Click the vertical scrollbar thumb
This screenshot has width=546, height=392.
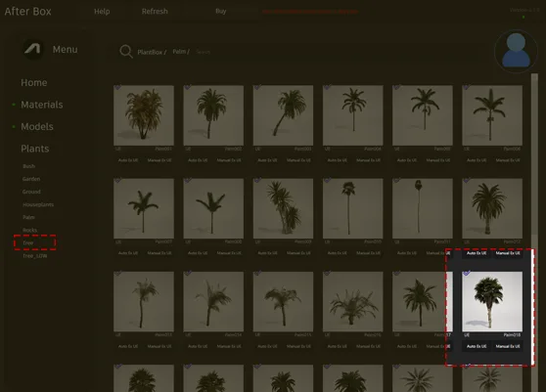coord(534,154)
